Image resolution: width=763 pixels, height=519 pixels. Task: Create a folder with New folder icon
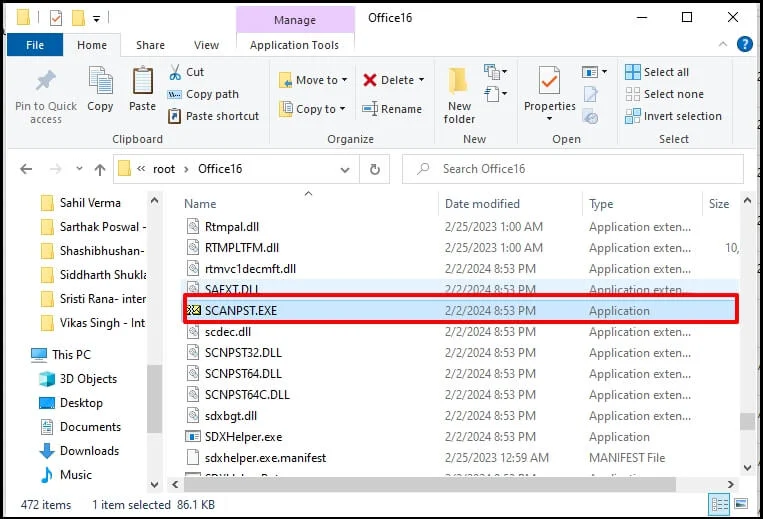[459, 82]
